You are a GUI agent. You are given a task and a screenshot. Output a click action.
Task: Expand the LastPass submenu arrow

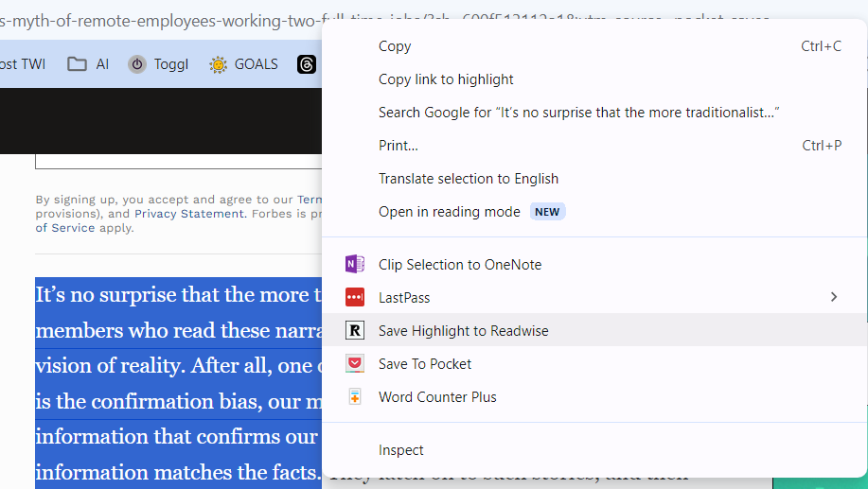[834, 298]
